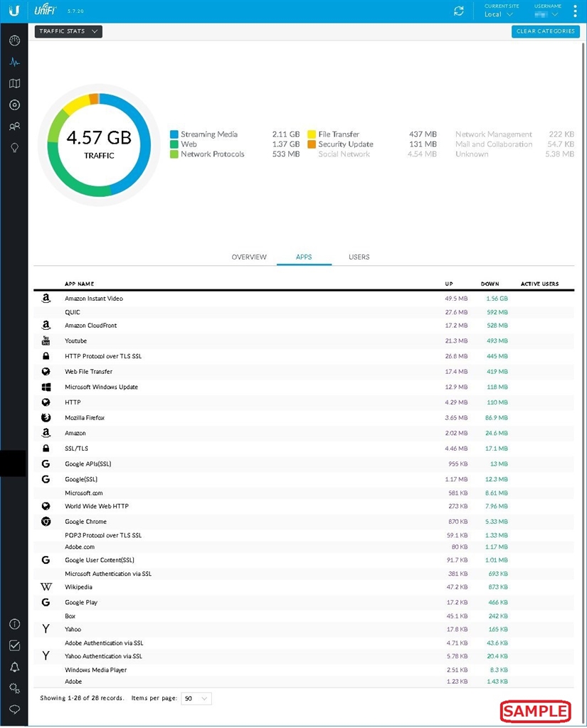Open the Clients people icon in sidebar
Screen dimensions: 587x728
14,127
